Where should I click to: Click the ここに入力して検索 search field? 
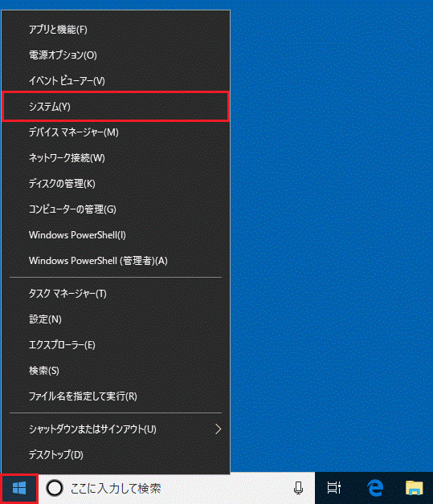(176, 488)
